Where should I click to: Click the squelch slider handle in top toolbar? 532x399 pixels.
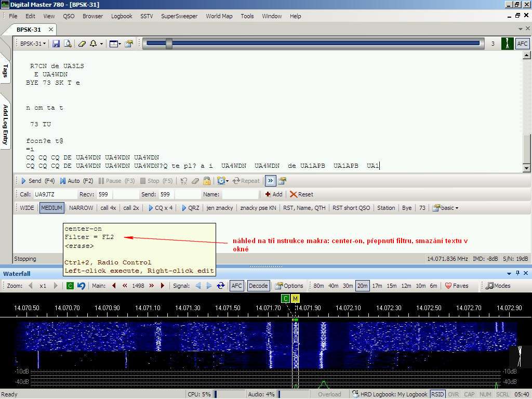[x=169, y=44]
